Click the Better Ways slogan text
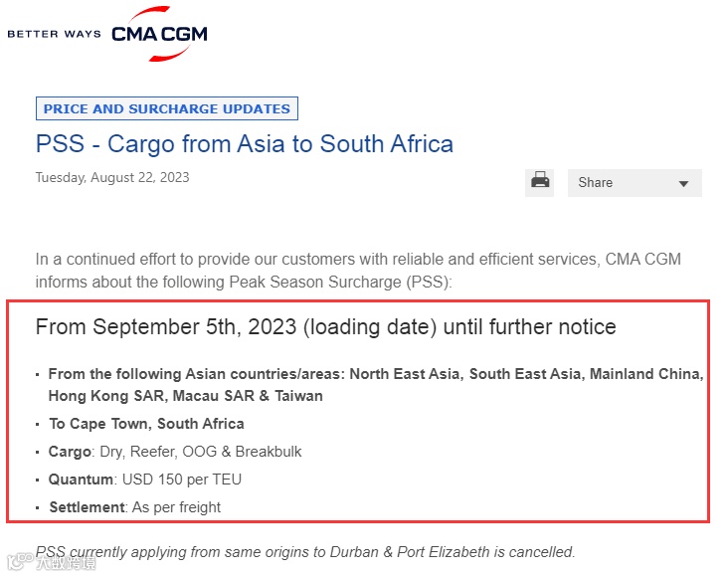This screenshot has width=728, height=577. (54, 34)
